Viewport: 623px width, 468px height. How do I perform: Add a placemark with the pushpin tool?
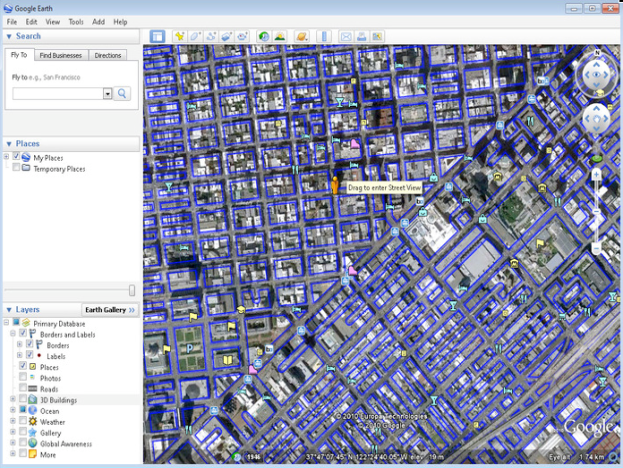pyautogui.click(x=180, y=37)
